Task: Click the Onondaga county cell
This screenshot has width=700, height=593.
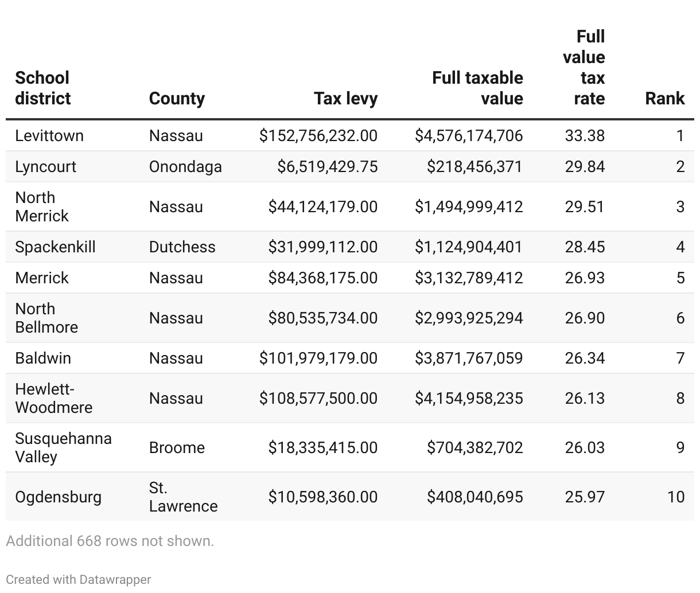Action: tap(185, 166)
